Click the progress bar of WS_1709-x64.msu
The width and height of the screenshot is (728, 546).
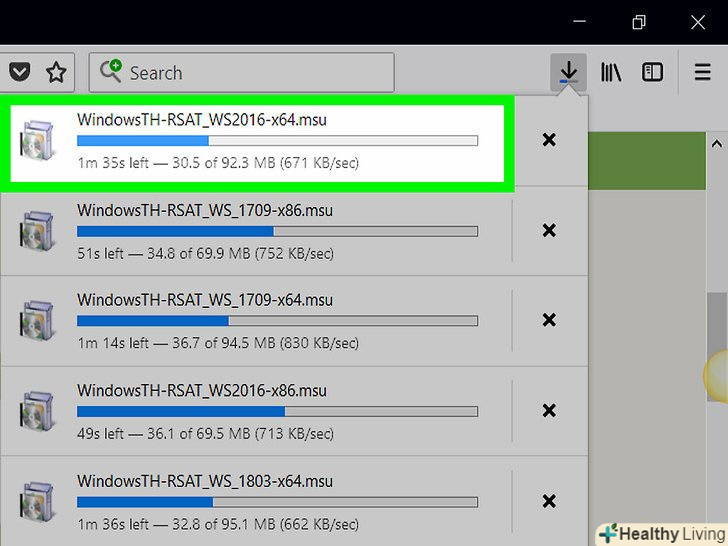click(x=277, y=321)
